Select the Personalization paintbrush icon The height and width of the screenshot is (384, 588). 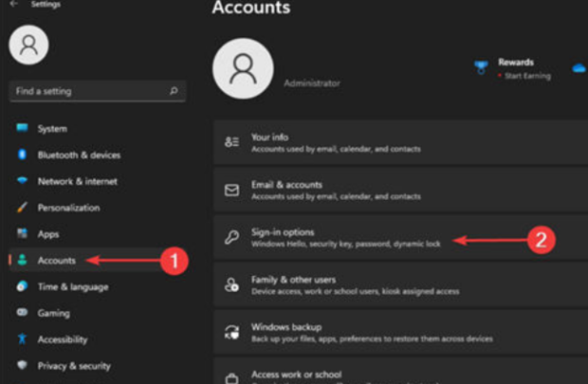click(22, 207)
